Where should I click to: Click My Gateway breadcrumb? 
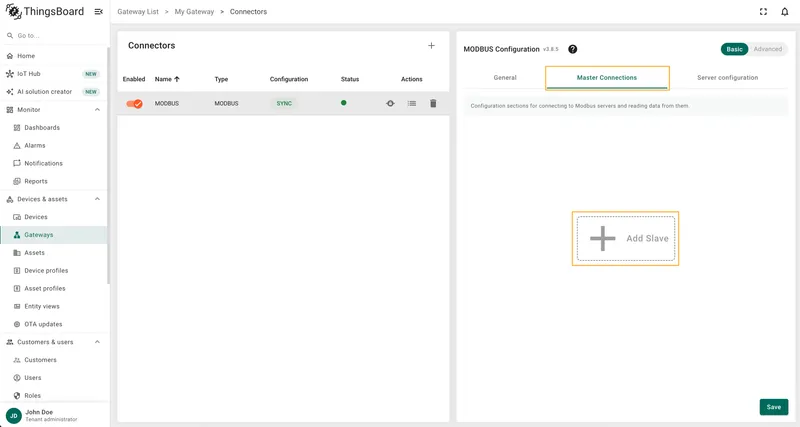tap(194, 12)
